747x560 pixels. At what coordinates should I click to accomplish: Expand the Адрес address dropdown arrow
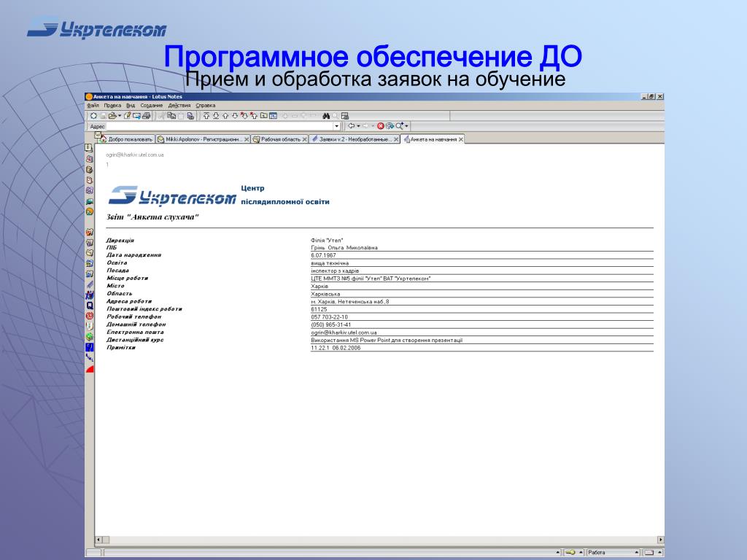pyautogui.click(x=337, y=126)
